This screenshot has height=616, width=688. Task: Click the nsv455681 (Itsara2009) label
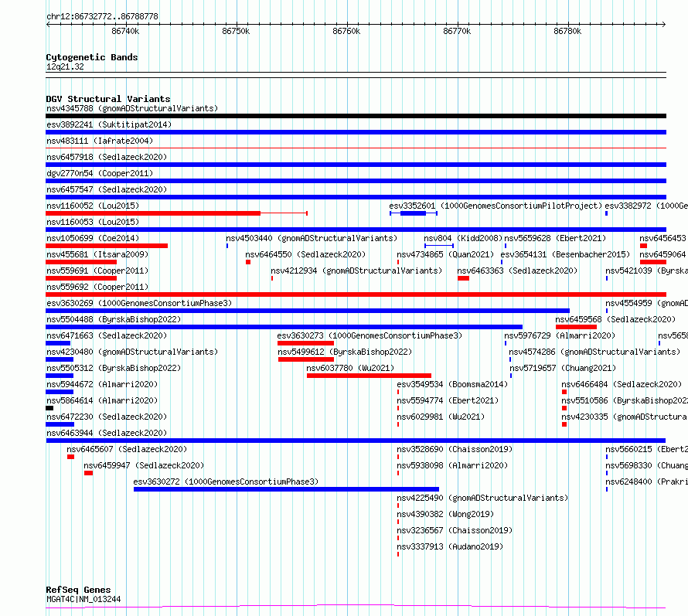pos(97,254)
